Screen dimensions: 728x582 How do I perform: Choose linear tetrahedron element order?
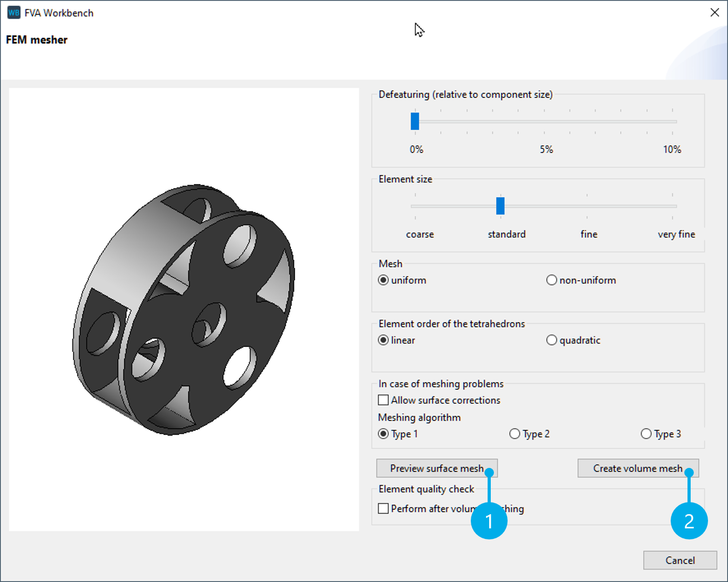pos(384,340)
